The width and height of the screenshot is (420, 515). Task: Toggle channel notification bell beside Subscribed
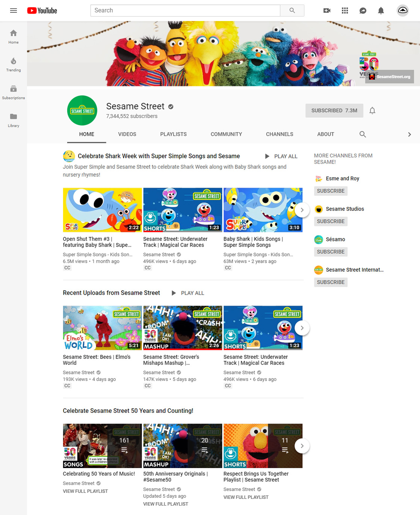pos(372,111)
